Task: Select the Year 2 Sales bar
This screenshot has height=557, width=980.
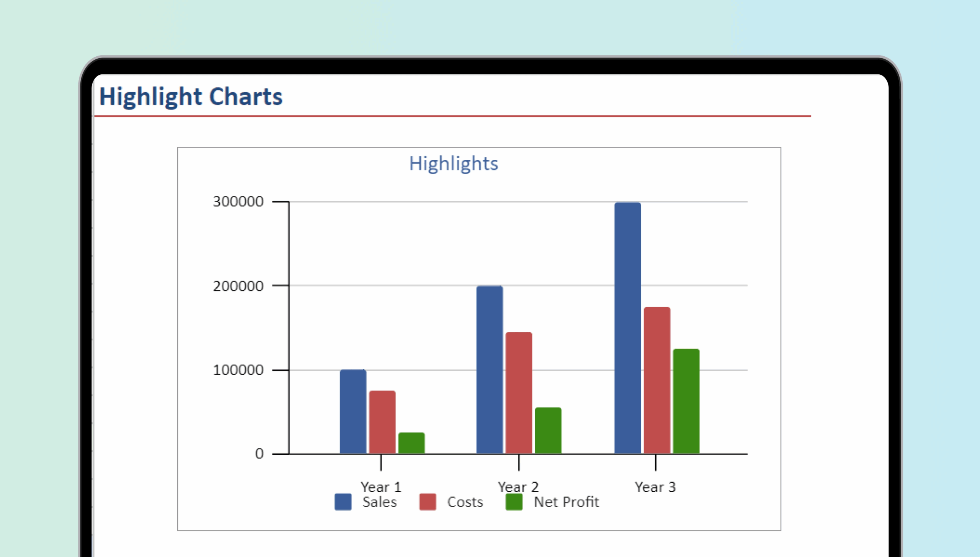Action: coord(489,370)
